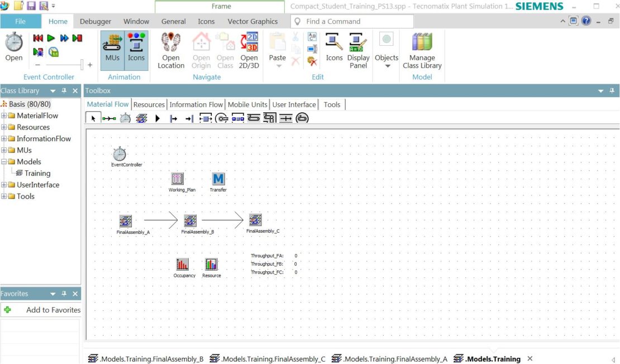Switch view using the Open 2D/3D icon
This screenshot has width=620, height=364.
point(249,50)
